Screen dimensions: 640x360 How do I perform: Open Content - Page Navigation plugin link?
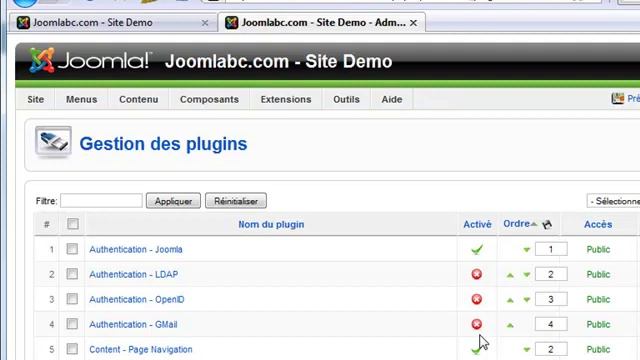click(x=141, y=349)
